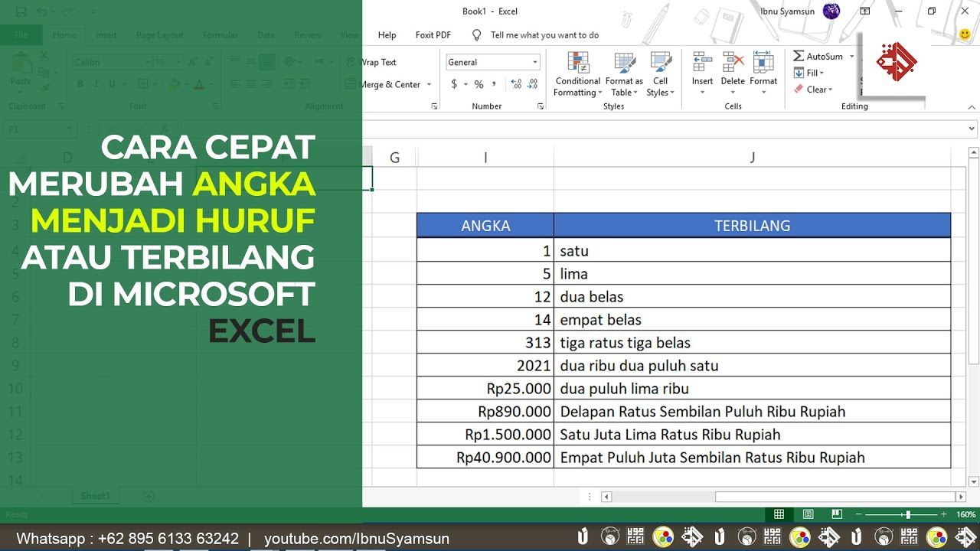980x551 pixels.
Task: Click the Format cells icon in the Cells group
Action: click(x=763, y=63)
